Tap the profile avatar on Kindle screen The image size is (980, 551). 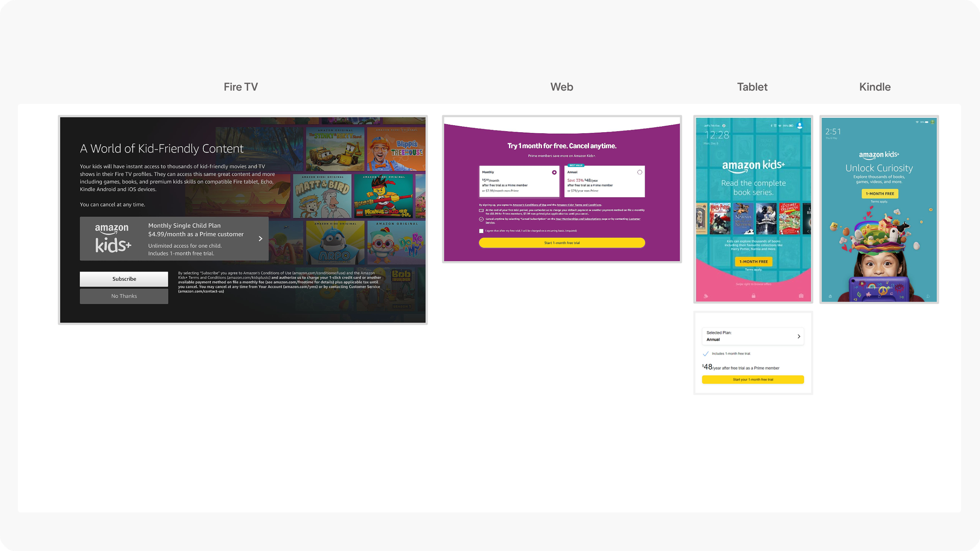pos(932,122)
